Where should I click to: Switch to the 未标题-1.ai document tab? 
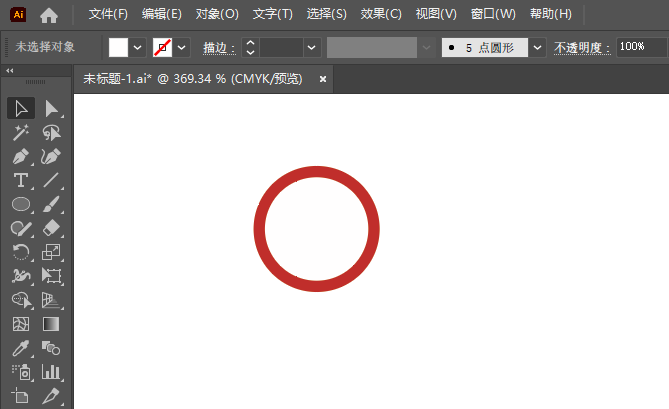(193, 79)
